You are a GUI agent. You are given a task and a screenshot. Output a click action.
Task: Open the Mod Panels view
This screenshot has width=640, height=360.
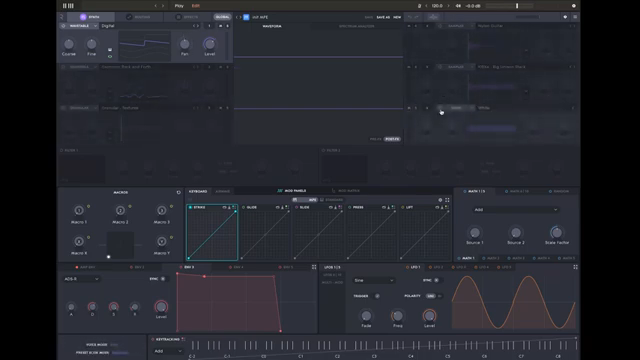click(291, 191)
